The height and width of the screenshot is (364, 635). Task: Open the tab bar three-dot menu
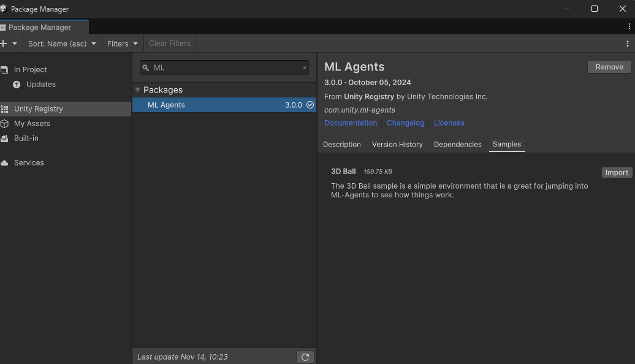(629, 26)
